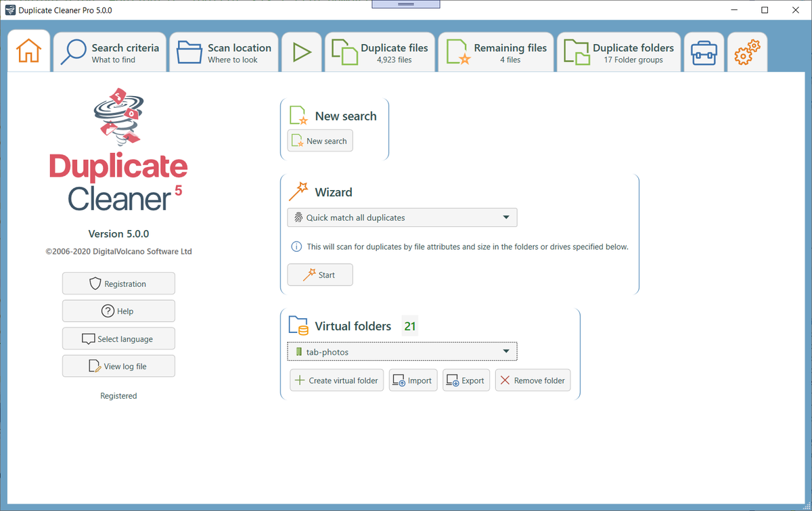Start the wizard scan
This screenshot has height=511, width=812.
click(x=320, y=275)
